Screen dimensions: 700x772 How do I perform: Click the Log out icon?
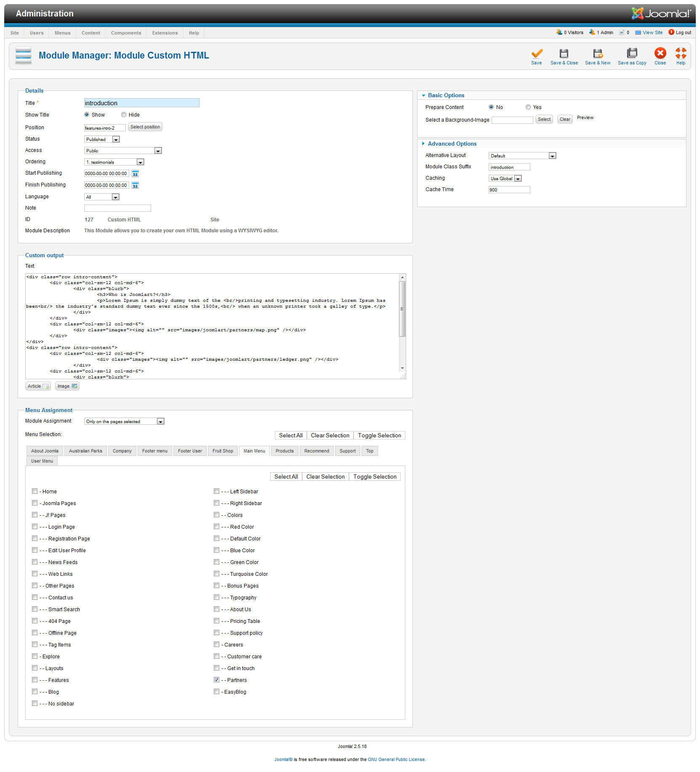(671, 32)
